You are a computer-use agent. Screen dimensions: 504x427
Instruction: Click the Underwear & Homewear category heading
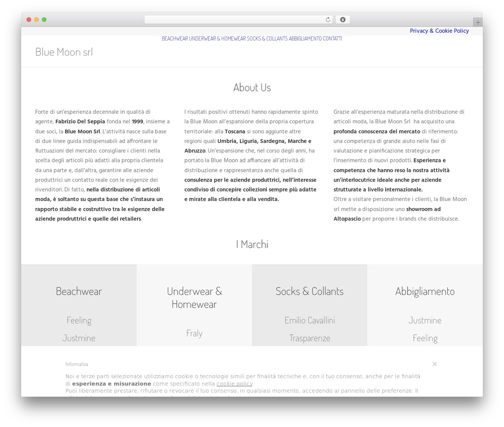tap(195, 297)
